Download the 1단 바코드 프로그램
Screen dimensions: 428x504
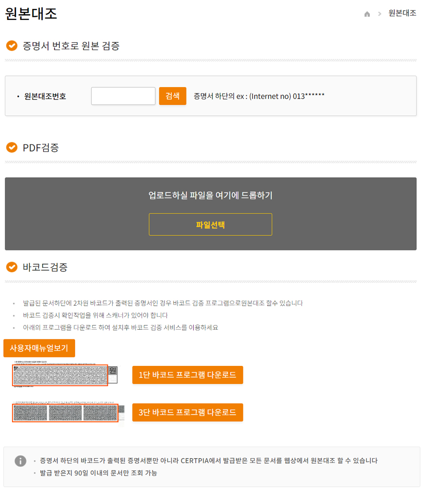coord(188,375)
